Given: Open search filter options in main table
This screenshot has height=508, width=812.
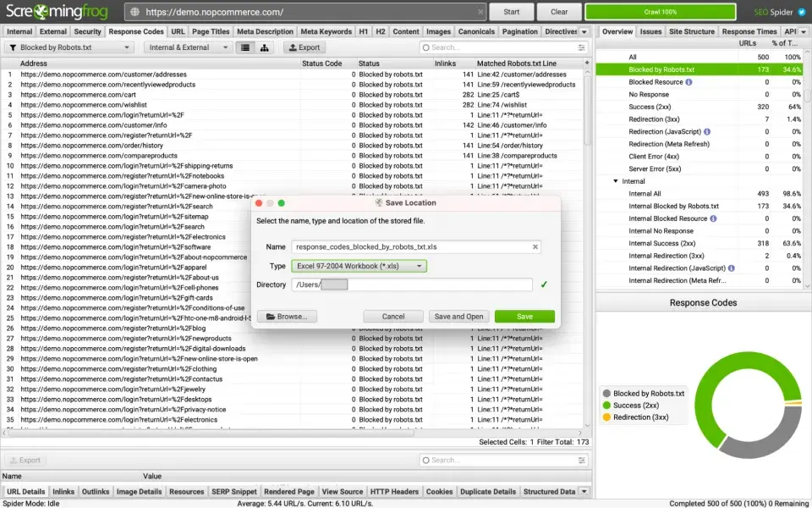Looking at the screenshot, I should 582,47.
